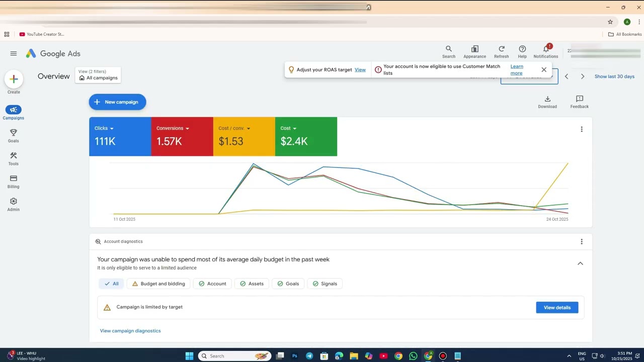Open Chrome apps grid icon
The image size is (644, 362).
[x=7, y=34]
